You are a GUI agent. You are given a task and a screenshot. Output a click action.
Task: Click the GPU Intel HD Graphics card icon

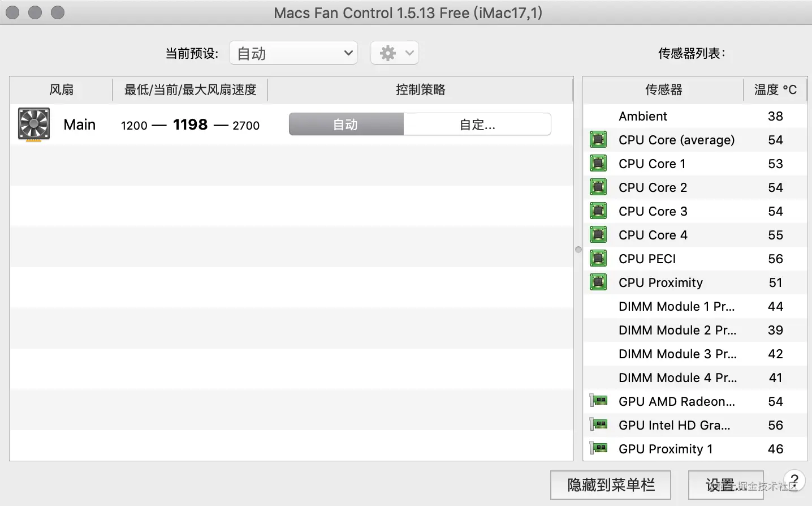[x=598, y=424]
